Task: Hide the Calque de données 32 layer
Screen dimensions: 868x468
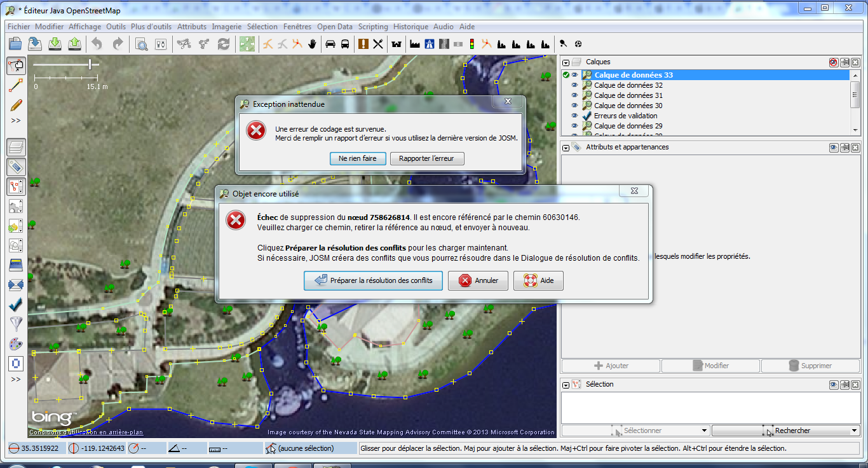Action: pyautogui.click(x=574, y=85)
